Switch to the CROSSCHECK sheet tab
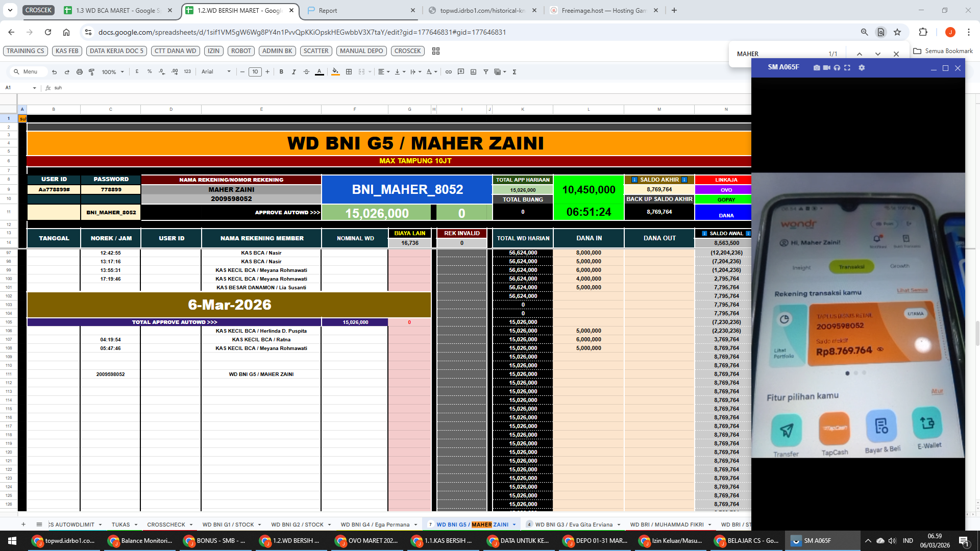 (166, 524)
